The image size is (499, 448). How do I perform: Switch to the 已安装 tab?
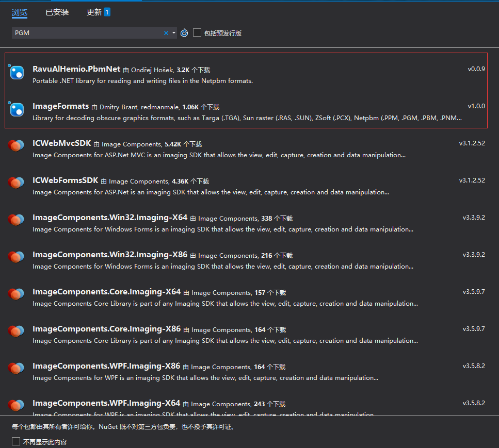pos(57,12)
